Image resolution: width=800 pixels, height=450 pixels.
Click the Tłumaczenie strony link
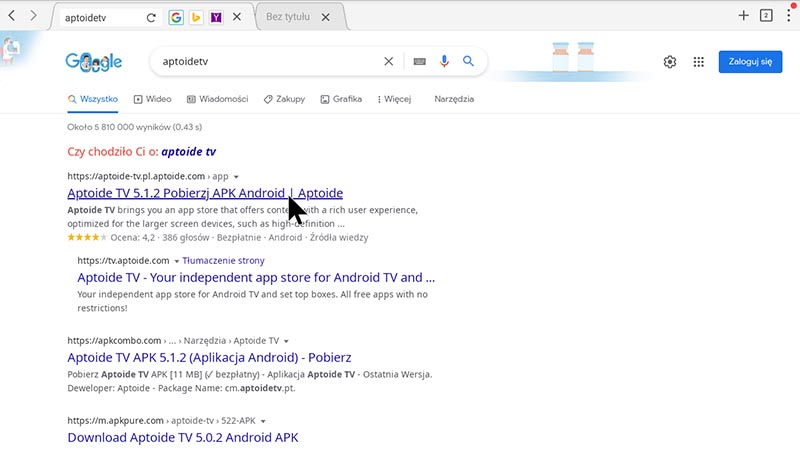(x=223, y=260)
